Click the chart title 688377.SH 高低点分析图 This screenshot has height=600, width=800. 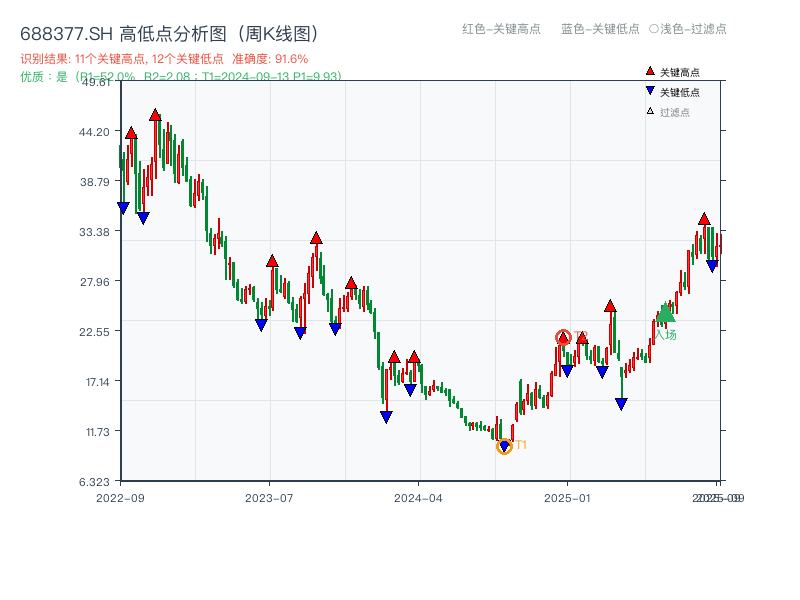click(170, 32)
